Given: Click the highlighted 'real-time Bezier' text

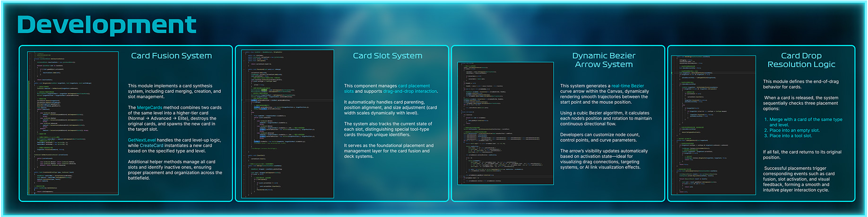Looking at the screenshot, I should (x=627, y=86).
